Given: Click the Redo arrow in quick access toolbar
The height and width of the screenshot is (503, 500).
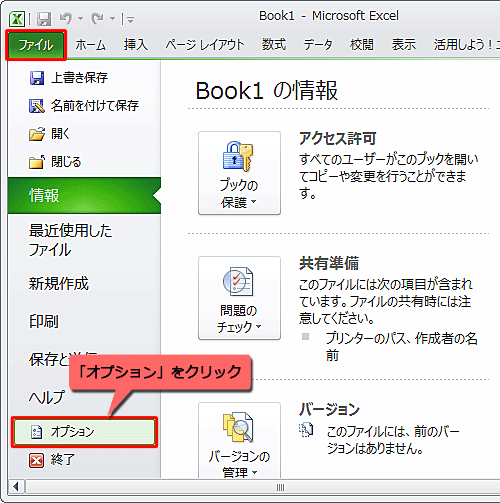Looking at the screenshot, I should pyautogui.click(x=98, y=18).
